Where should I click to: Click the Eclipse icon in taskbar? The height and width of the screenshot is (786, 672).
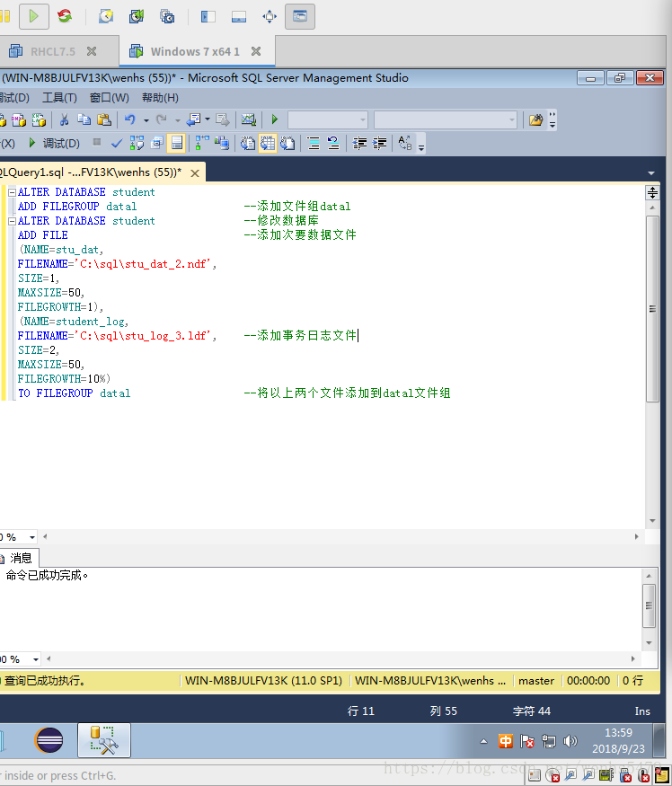(49, 740)
